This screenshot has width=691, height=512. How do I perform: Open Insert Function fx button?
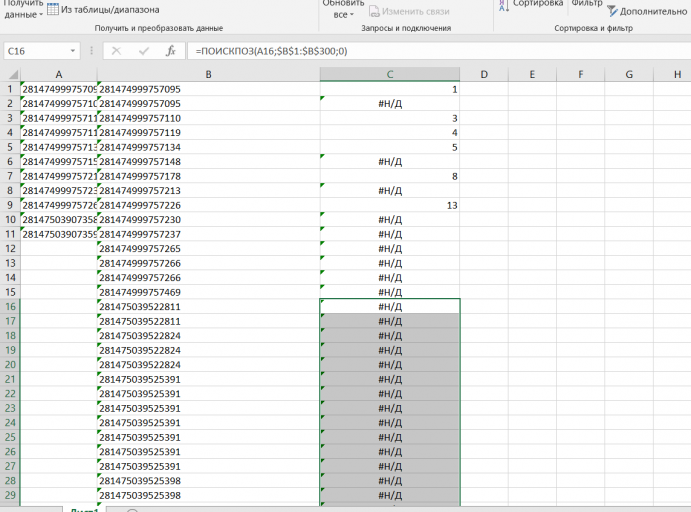[x=171, y=51]
